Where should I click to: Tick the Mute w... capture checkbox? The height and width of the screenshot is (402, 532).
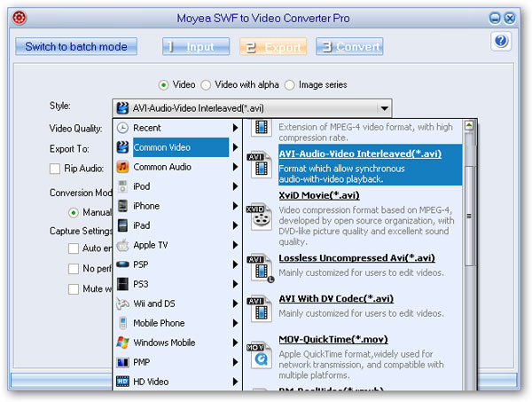(x=74, y=289)
